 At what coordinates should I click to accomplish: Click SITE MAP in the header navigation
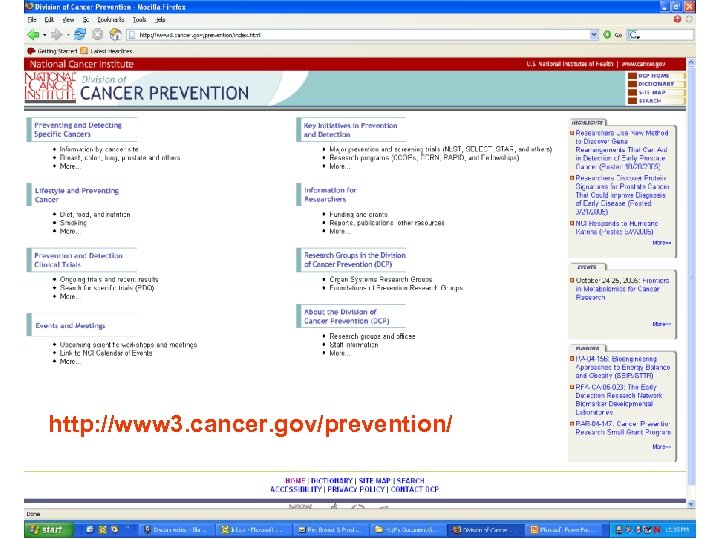[652, 92]
